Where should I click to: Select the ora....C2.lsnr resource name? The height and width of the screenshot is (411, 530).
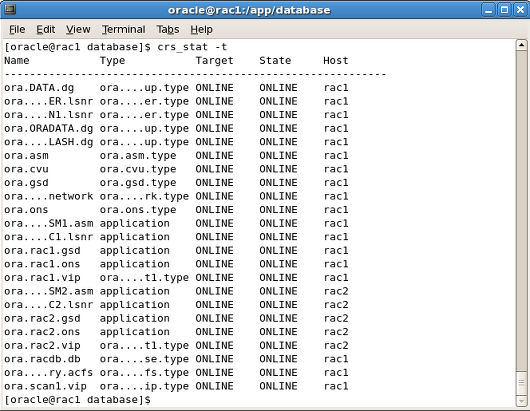point(48,305)
